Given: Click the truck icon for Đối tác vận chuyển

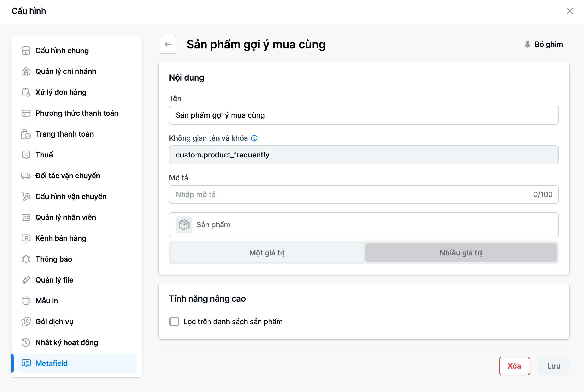Looking at the screenshot, I should (26, 176).
